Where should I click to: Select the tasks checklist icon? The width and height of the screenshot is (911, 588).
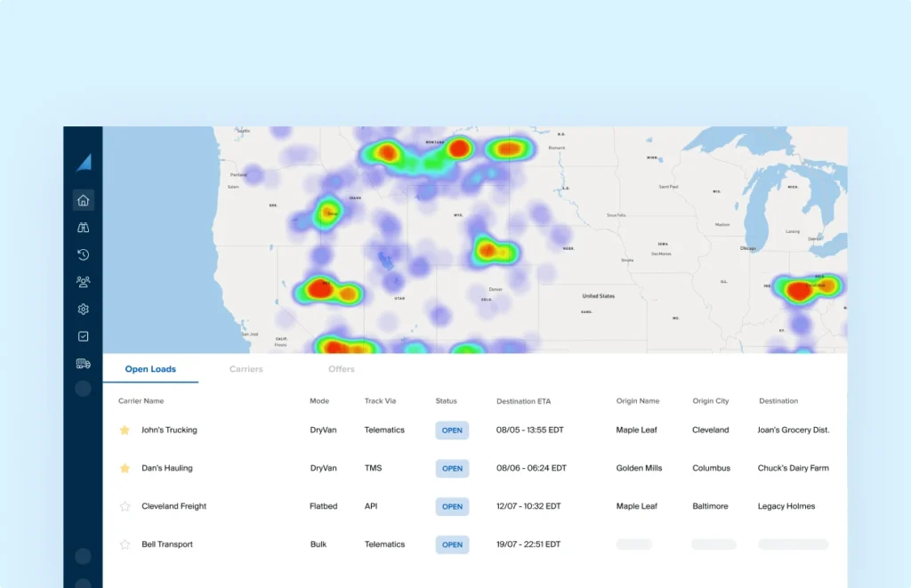[83, 336]
